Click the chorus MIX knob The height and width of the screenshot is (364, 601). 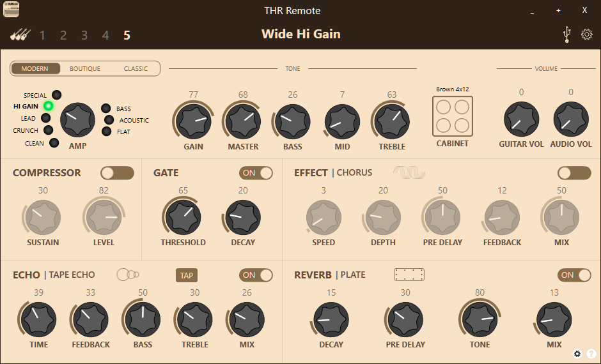coord(561,217)
